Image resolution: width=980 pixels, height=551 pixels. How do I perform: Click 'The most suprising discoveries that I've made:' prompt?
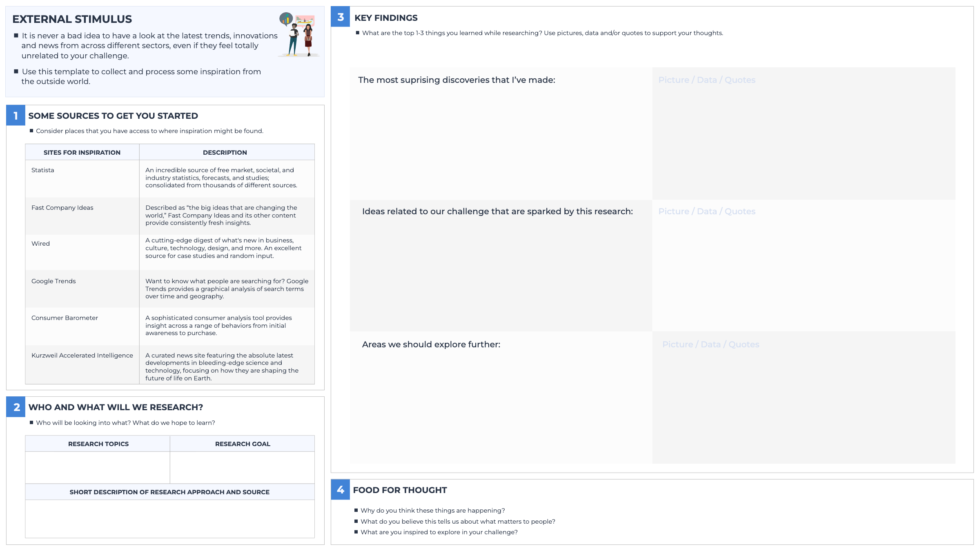[457, 80]
